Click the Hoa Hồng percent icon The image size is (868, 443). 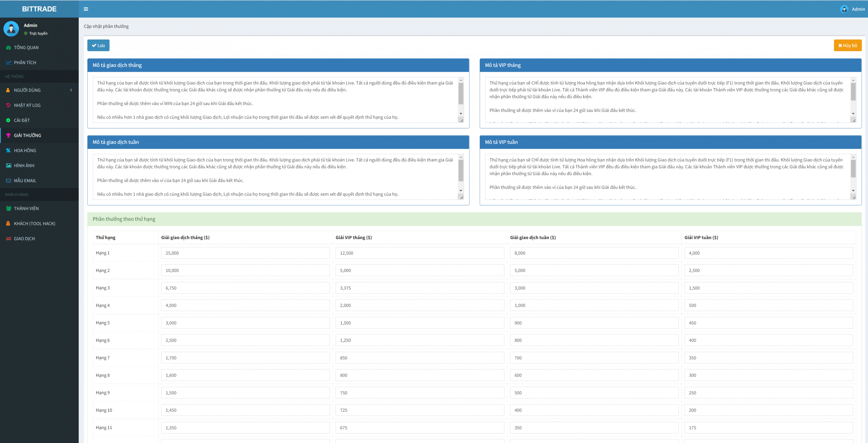pos(8,150)
